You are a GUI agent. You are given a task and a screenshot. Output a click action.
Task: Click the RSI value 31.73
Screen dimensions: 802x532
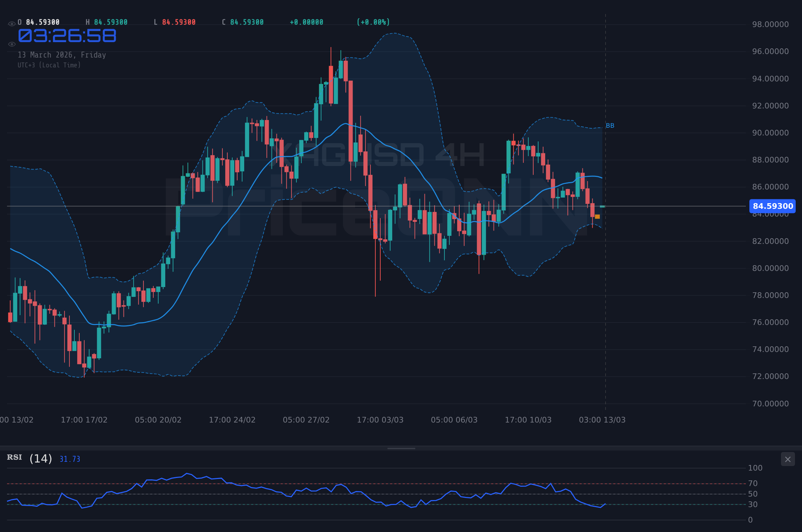coord(70,459)
